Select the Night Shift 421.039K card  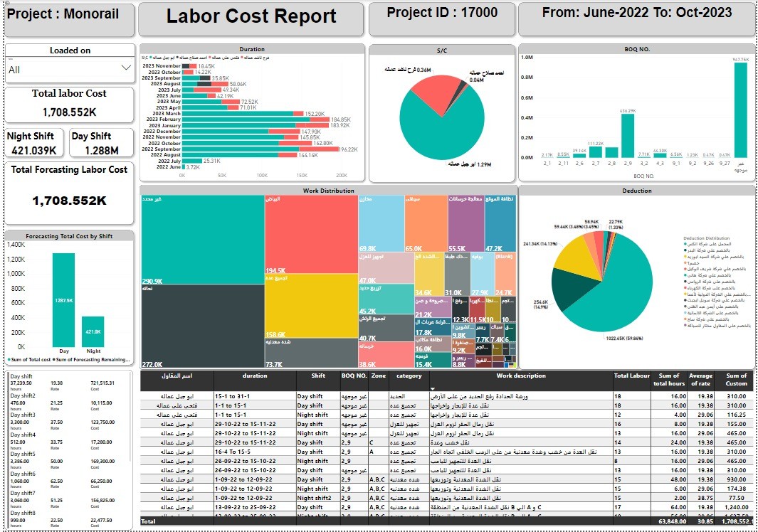point(35,143)
